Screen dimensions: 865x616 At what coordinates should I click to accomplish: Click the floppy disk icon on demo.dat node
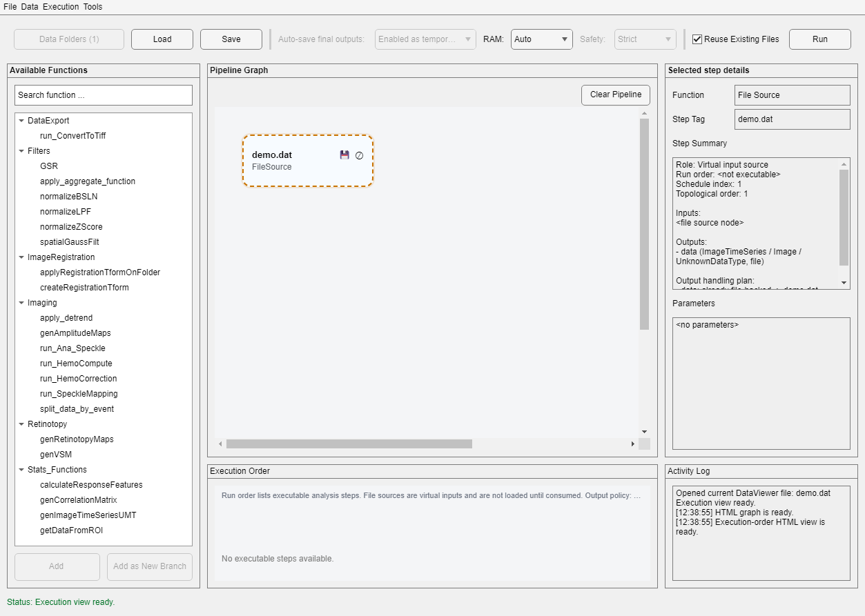(x=344, y=155)
